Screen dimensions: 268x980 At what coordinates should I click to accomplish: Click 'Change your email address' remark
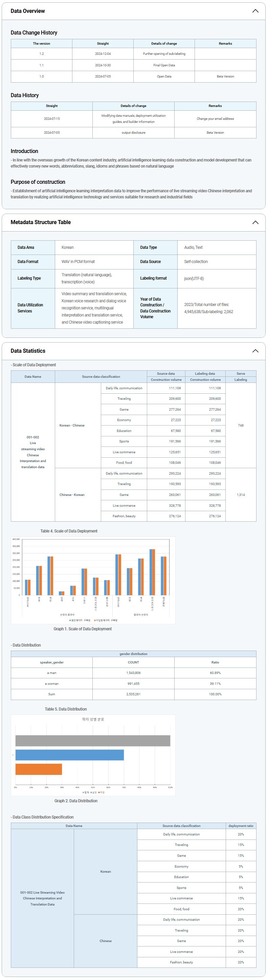[x=215, y=119]
